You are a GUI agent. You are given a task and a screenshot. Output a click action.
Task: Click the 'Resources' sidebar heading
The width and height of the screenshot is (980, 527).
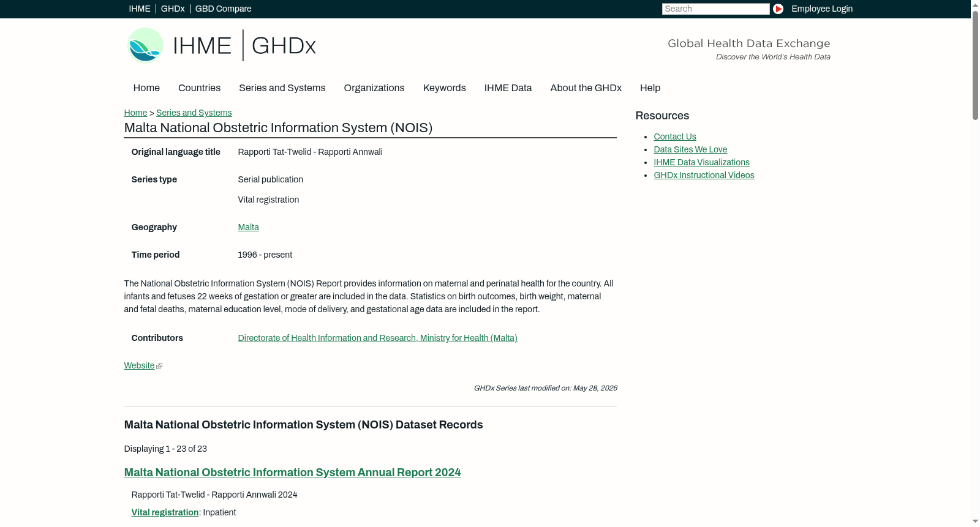tap(662, 116)
